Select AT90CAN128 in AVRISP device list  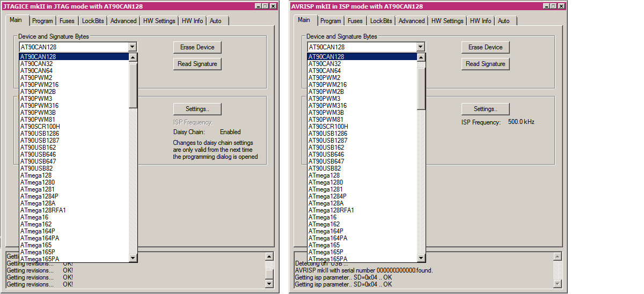pyautogui.click(x=362, y=57)
